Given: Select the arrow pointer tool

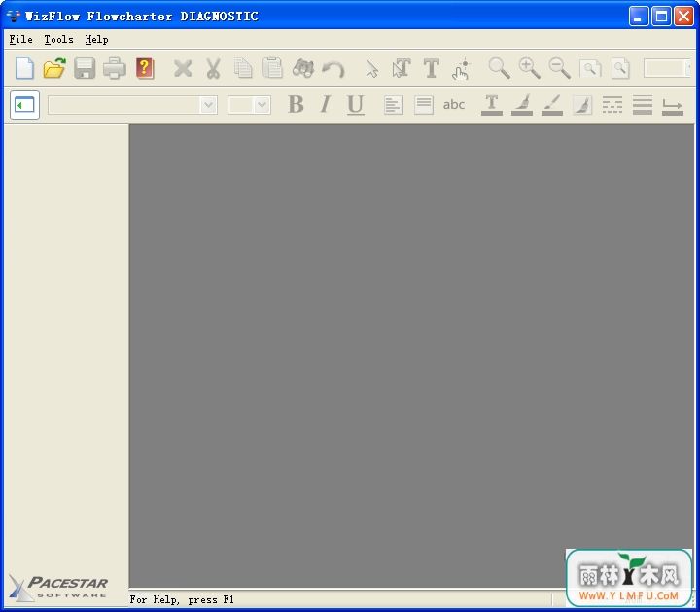Looking at the screenshot, I should coord(371,69).
